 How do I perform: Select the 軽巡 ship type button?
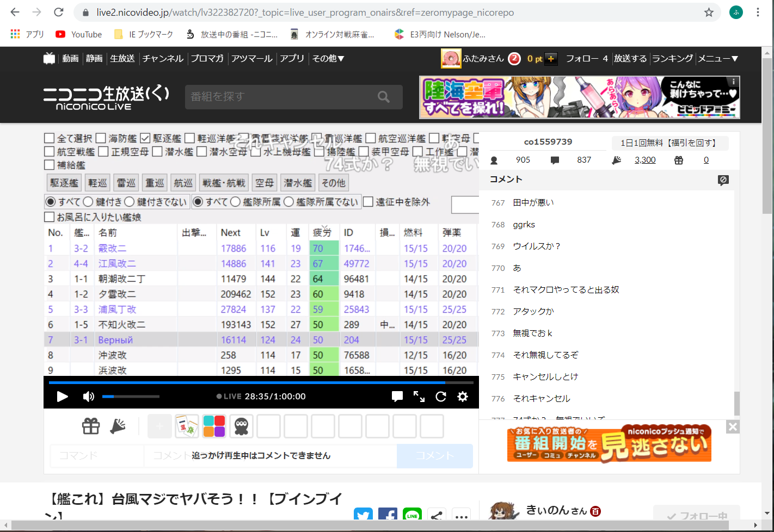98,183
